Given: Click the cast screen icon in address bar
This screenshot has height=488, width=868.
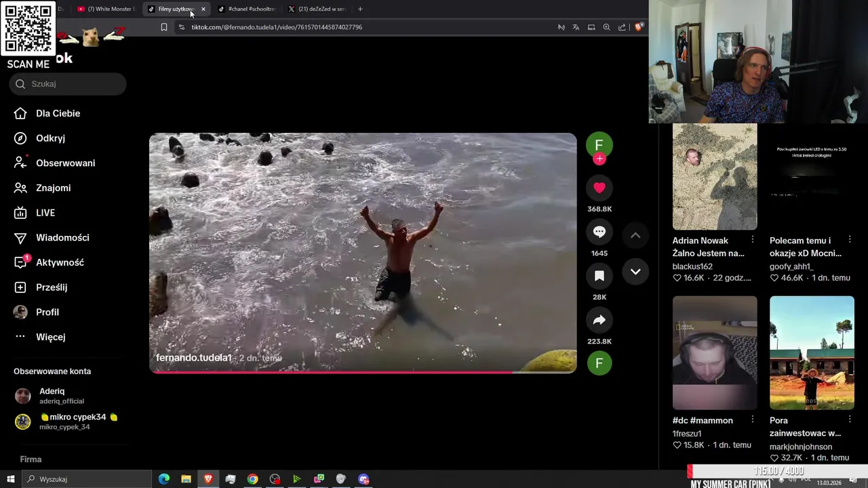Looking at the screenshot, I should [x=591, y=27].
